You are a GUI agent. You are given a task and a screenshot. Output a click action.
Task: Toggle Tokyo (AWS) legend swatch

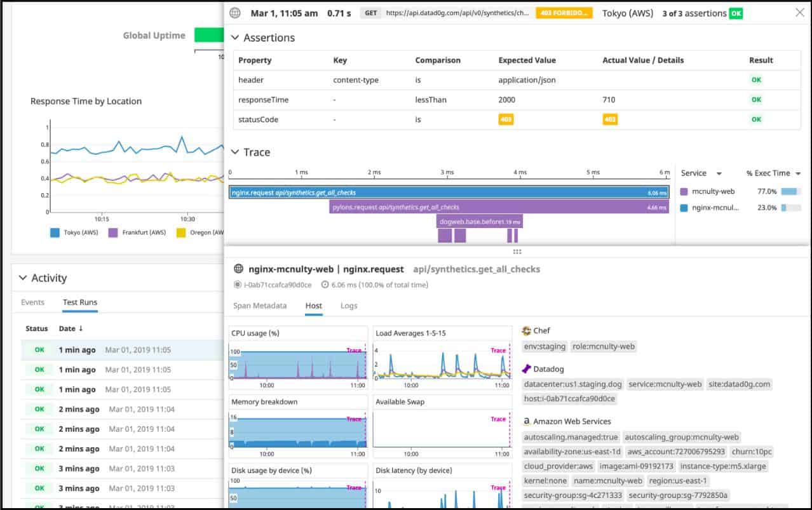pyautogui.click(x=55, y=232)
